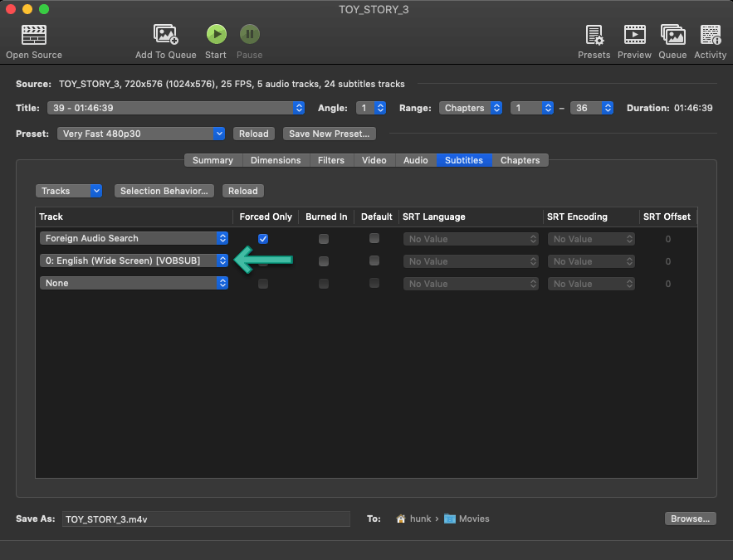Click the Forced Only column header

click(x=266, y=217)
